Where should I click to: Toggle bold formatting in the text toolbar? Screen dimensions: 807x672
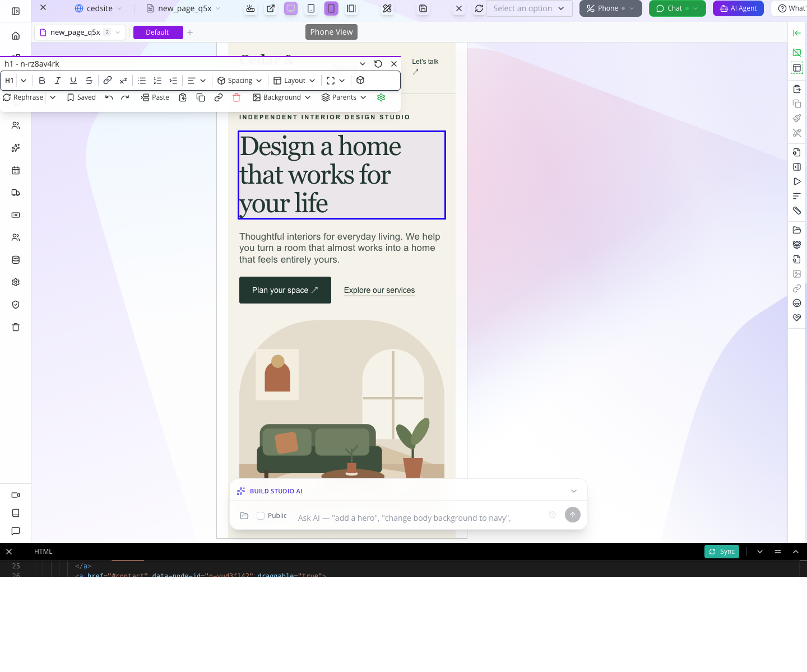(x=42, y=81)
